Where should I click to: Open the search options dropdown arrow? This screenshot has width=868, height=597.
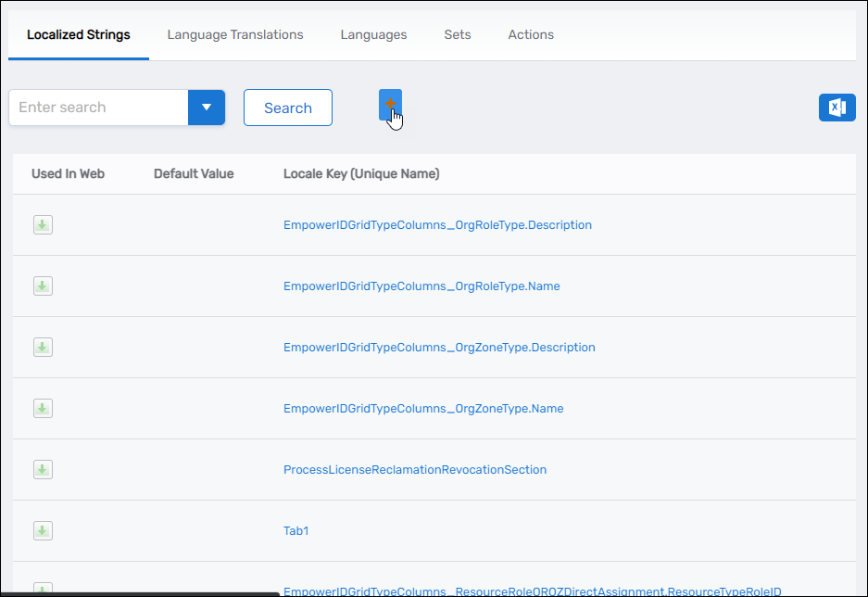206,108
